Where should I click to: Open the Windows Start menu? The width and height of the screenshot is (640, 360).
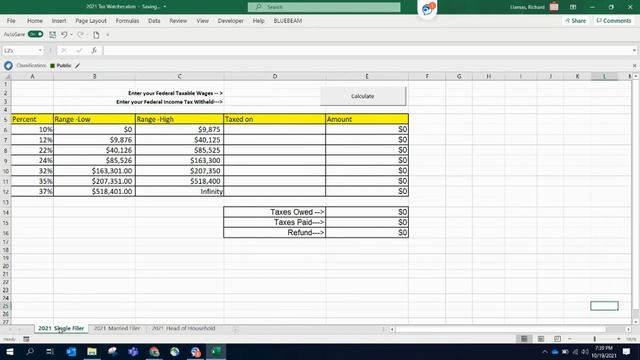point(9,351)
